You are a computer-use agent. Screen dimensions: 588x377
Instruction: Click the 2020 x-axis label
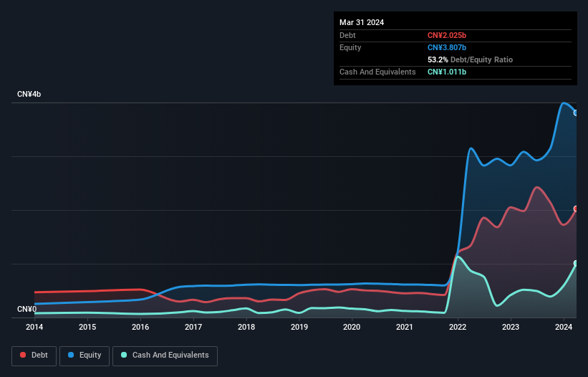(x=352, y=327)
